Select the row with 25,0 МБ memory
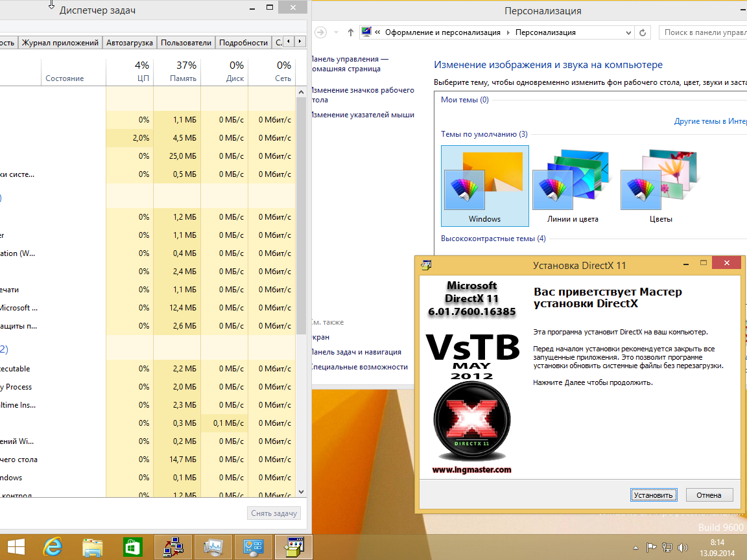Viewport: 747px width, 560px height. tap(148, 156)
